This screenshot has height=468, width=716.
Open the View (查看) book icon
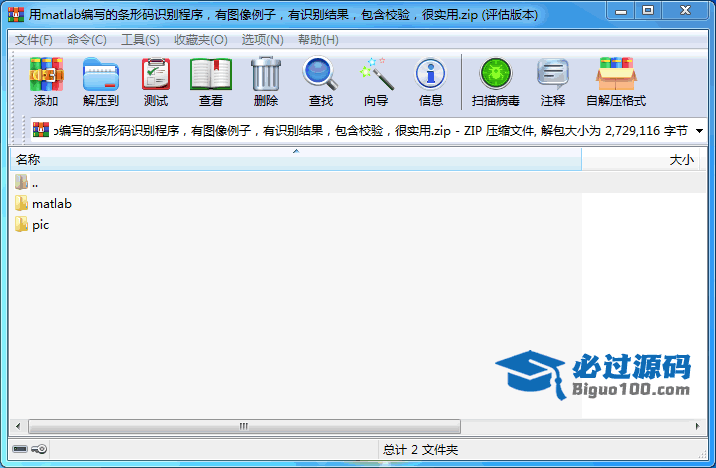pos(211,74)
